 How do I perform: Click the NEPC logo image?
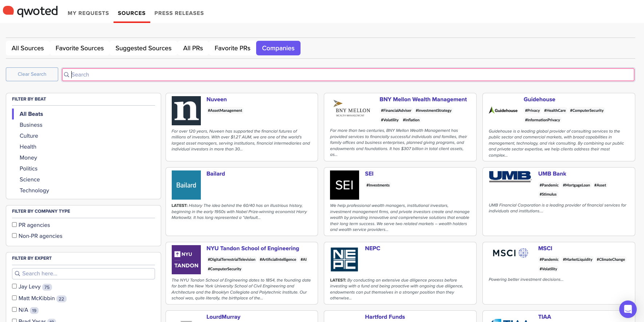pyautogui.click(x=344, y=259)
